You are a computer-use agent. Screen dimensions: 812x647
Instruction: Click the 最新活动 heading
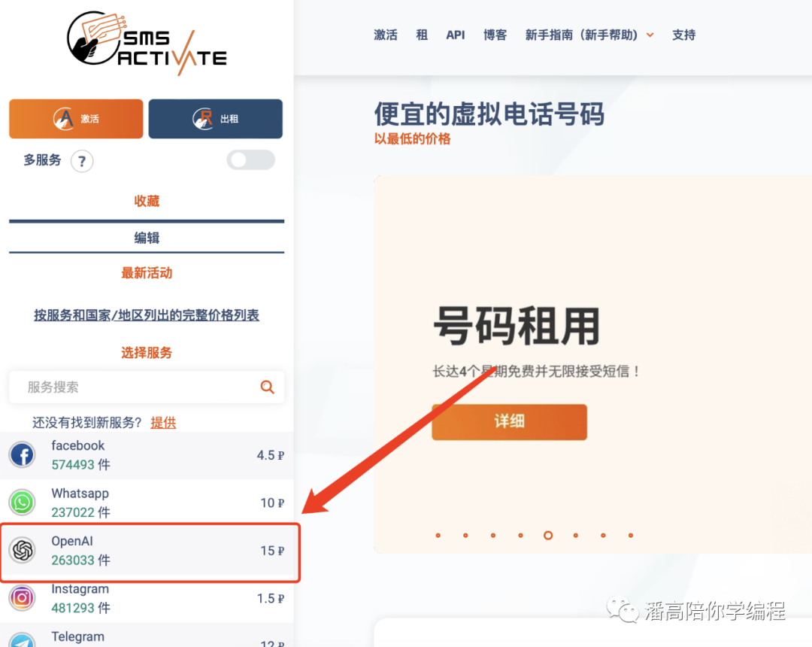(147, 273)
